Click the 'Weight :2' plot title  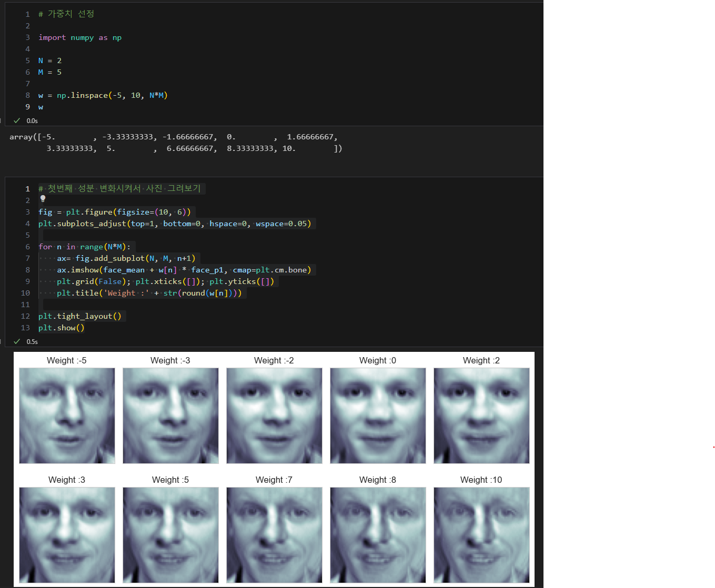click(x=481, y=360)
